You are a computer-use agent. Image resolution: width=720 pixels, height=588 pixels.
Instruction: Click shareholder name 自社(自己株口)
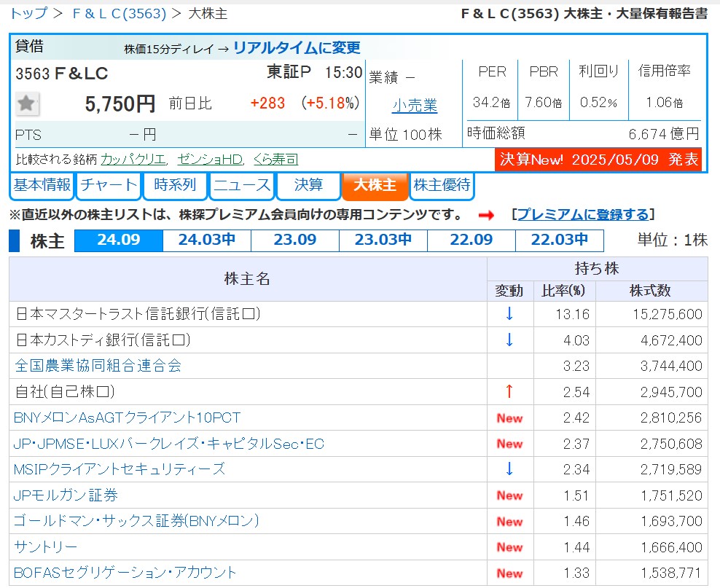coord(65,391)
